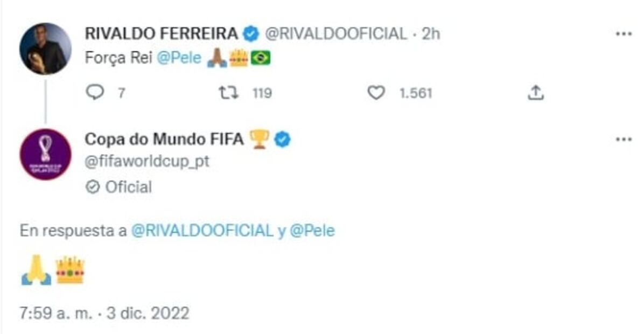Click the @Pele link in the reply line
This screenshot has height=334, width=644.
(312, 231)
